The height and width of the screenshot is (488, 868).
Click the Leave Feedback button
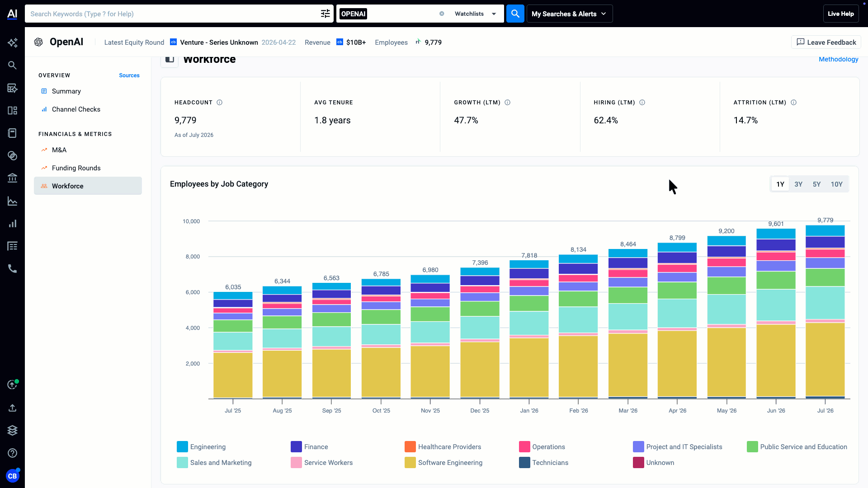(x=826, y=42)
